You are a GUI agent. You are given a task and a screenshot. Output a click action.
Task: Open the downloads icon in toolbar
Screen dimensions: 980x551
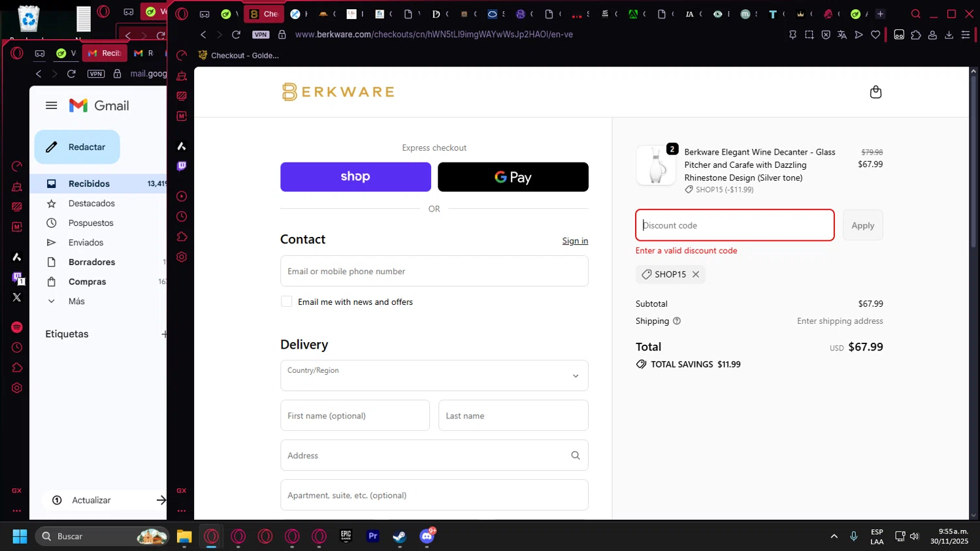tap(949, 35)
